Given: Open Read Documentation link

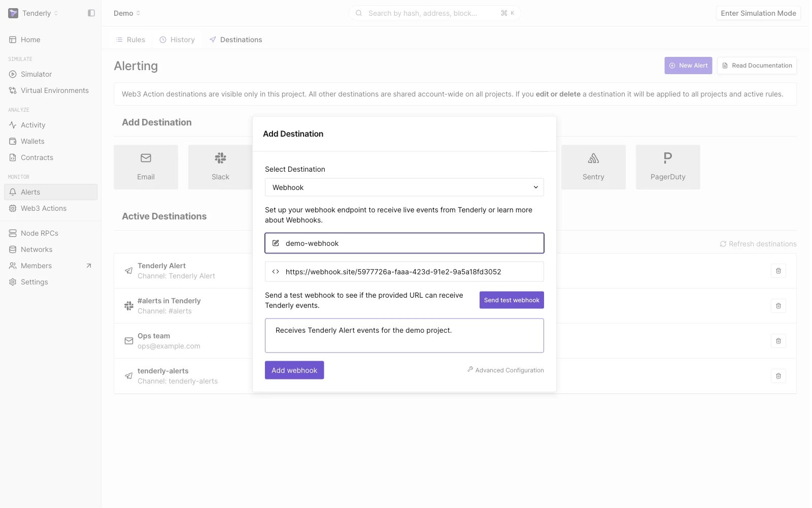Looking at the screenshot, I should pos(757,66).
